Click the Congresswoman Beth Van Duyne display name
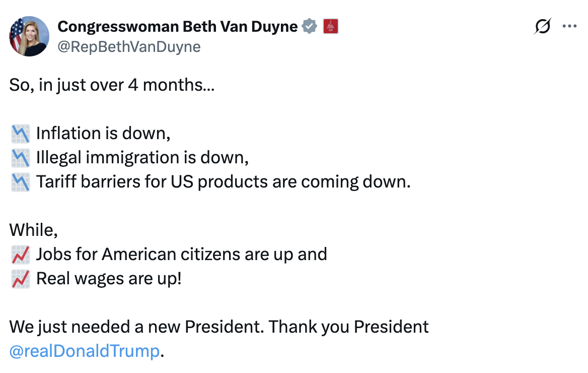This screenshot has width=588, height=373. pyautogui.click(x=177, y=26)
